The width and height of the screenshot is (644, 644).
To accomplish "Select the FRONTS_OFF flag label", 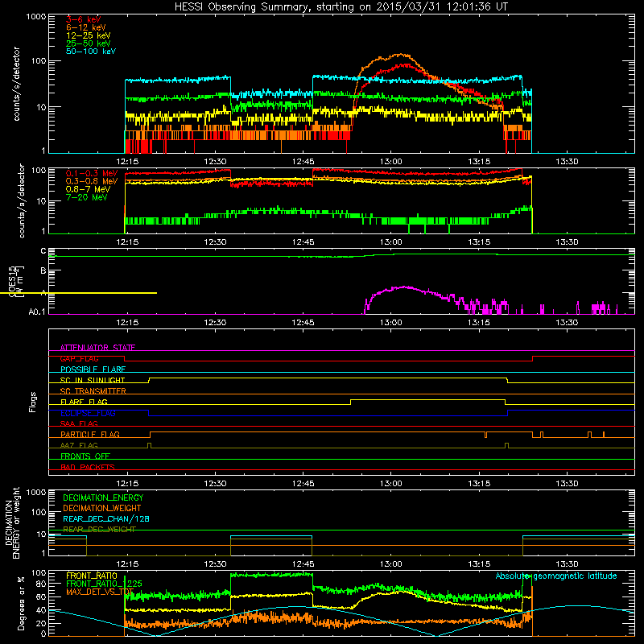I will click(x=85, y=456).
